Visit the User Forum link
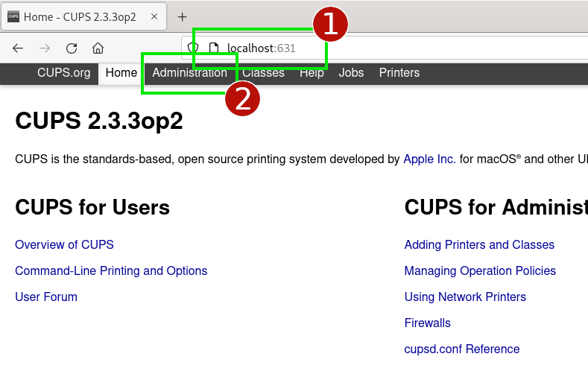 click(46, 297)
